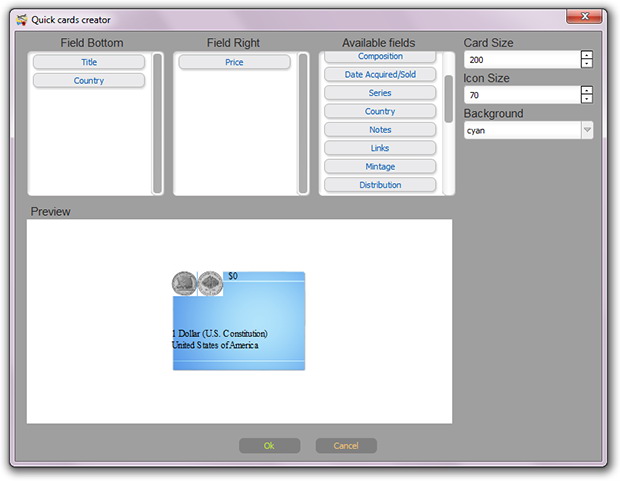Viewport: 620px width, 481px height.
Task: Click the Cancel button
Action: tap(346, 446)
